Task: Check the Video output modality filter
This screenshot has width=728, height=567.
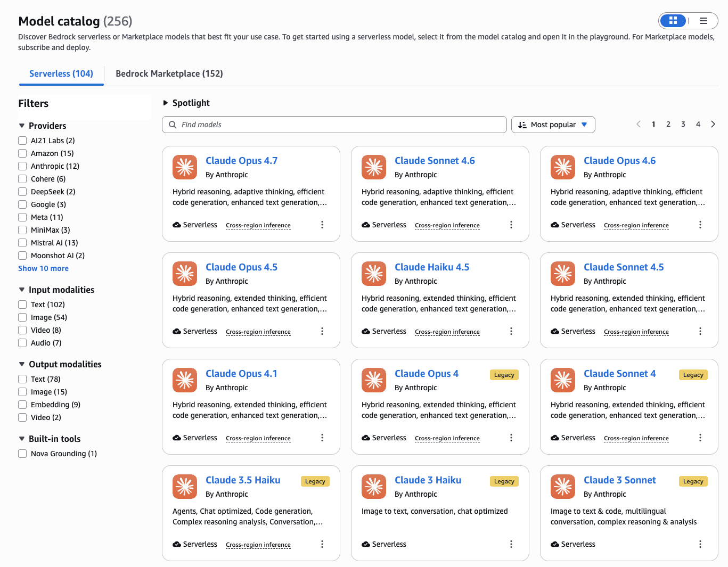Action: point(22,417)
